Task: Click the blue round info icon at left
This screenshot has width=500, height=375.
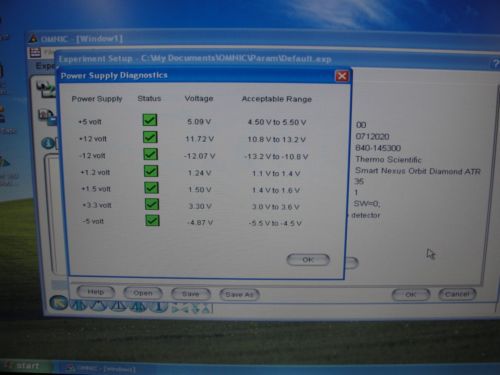Action: tap(48, 143)
